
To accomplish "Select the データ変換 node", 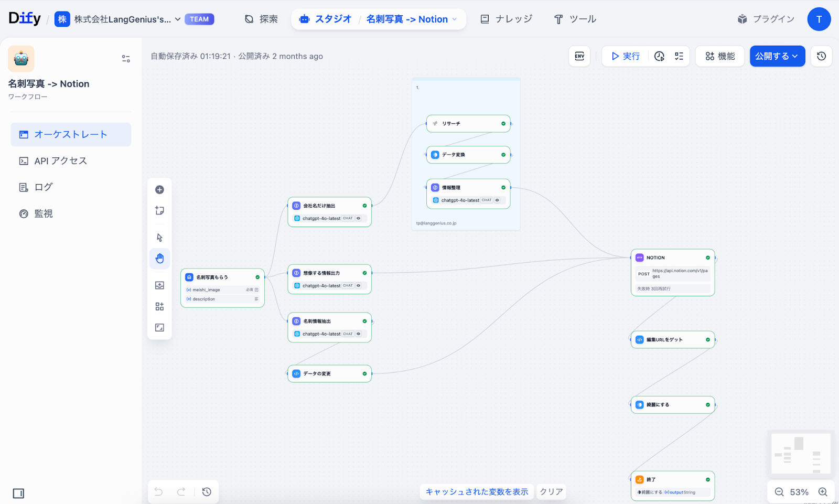I will [468, 155].
